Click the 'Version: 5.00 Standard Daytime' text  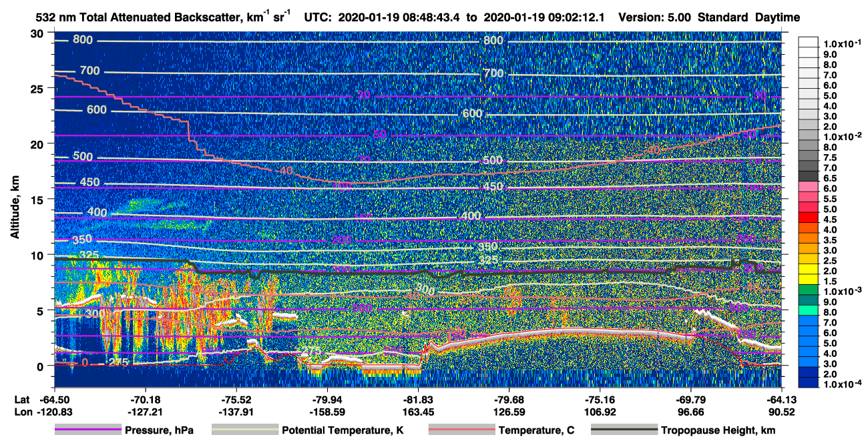coord(709,17)
